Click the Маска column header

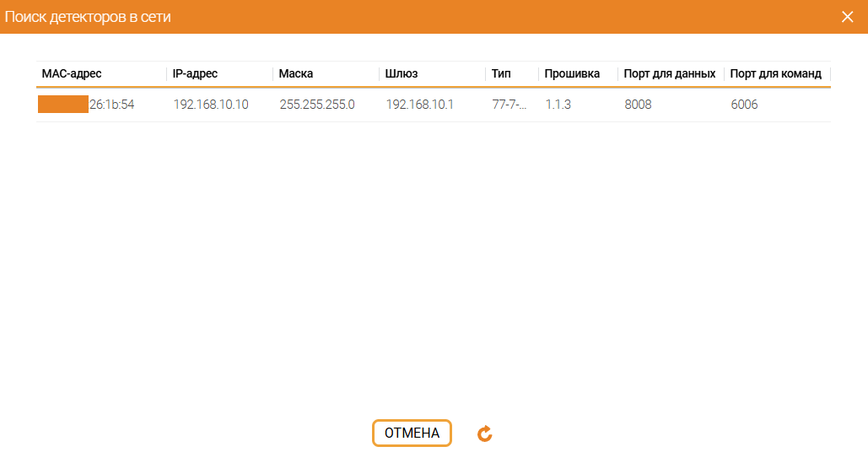point(295,73)
